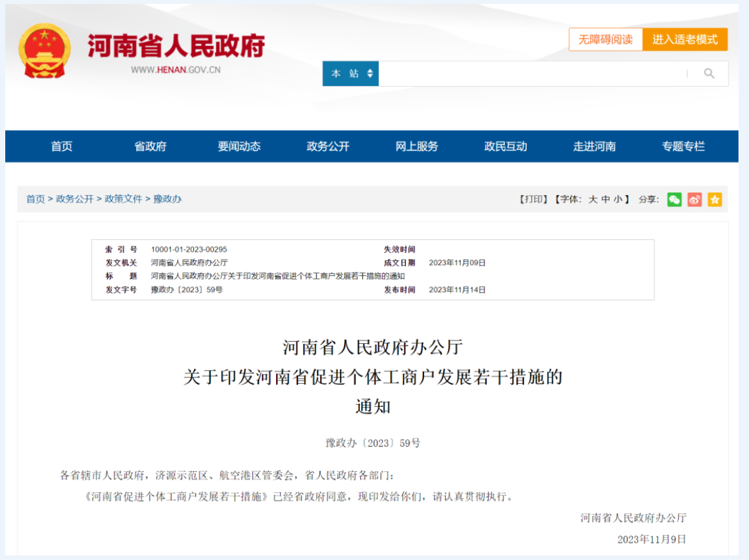Set font size to 大
This screenshot has height=560, width=749.
click(x=592, y=199)
